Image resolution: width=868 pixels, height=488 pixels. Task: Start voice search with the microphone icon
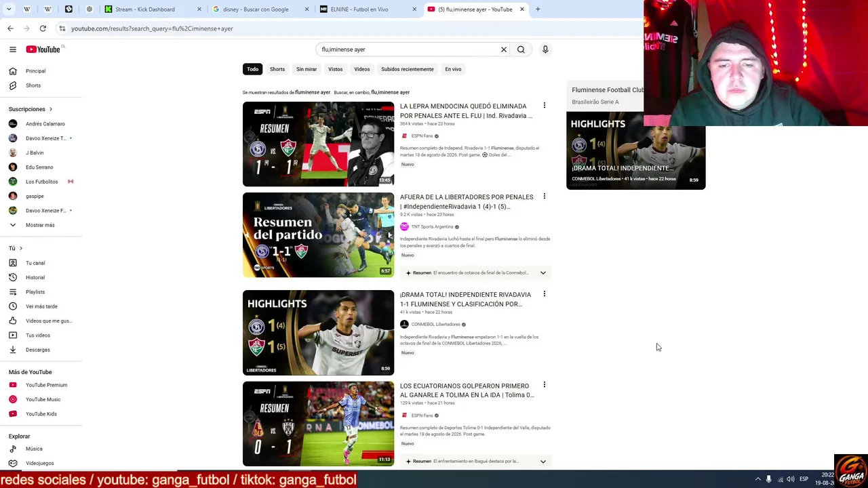pos(545,49)
